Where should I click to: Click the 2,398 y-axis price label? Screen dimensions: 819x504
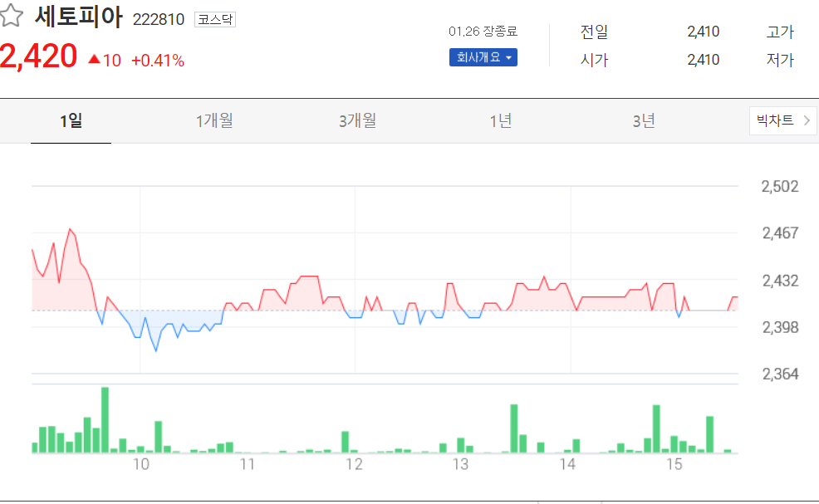pos(780,327)
